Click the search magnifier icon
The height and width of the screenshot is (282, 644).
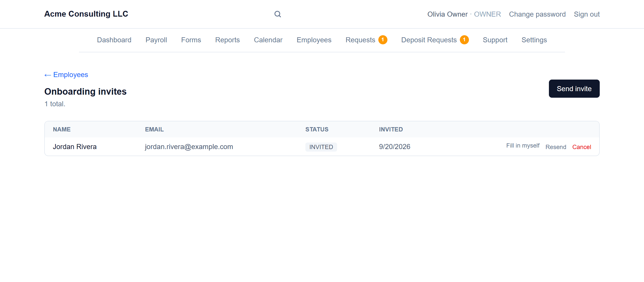click(x=277, y=14)
